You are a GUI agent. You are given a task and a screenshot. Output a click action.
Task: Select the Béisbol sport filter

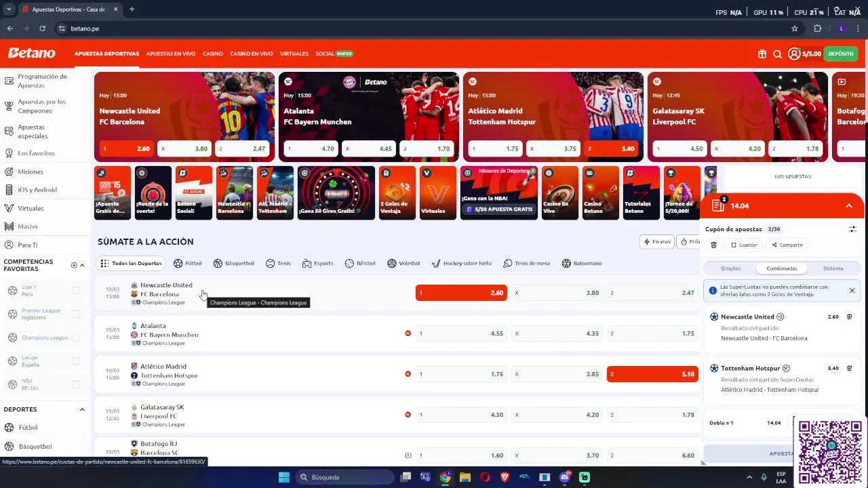(360, 263)
